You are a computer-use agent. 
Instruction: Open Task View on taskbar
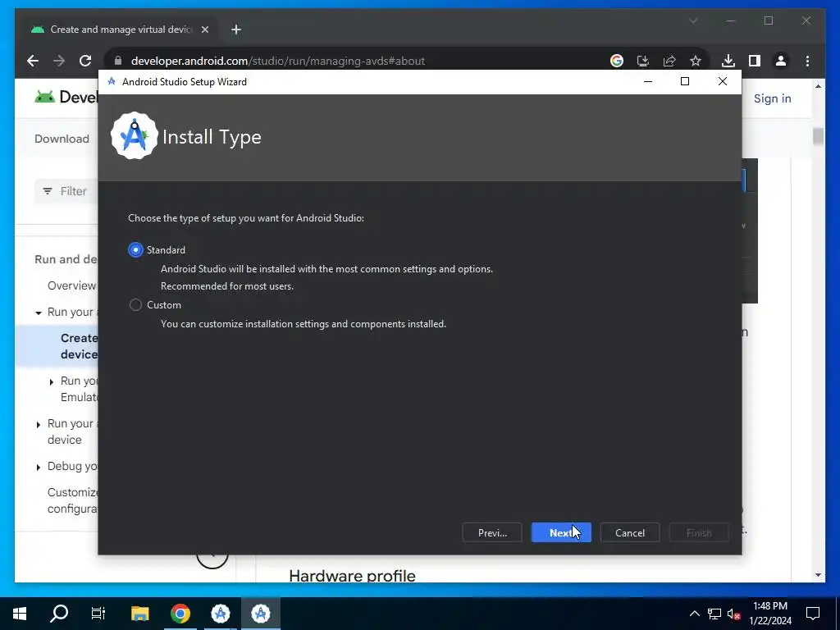(x=98, y=614)
